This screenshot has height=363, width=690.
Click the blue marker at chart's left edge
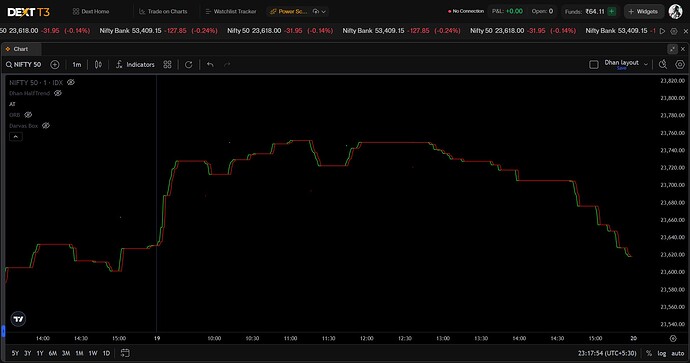click(3, 331)
